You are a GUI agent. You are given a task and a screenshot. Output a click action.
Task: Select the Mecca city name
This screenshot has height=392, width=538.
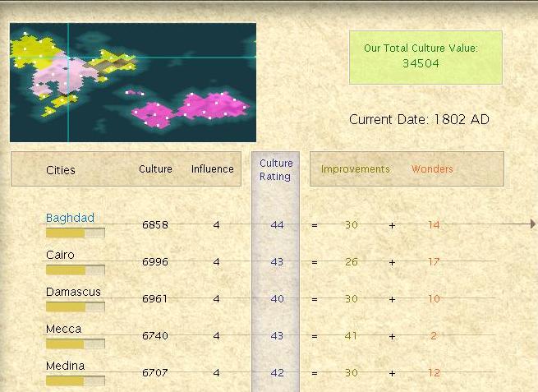[63, 329]
